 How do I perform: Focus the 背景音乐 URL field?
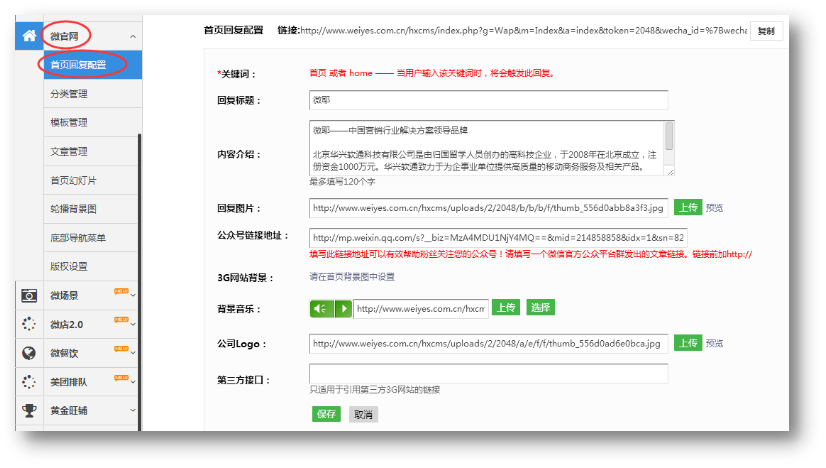(x=420, y=309)
